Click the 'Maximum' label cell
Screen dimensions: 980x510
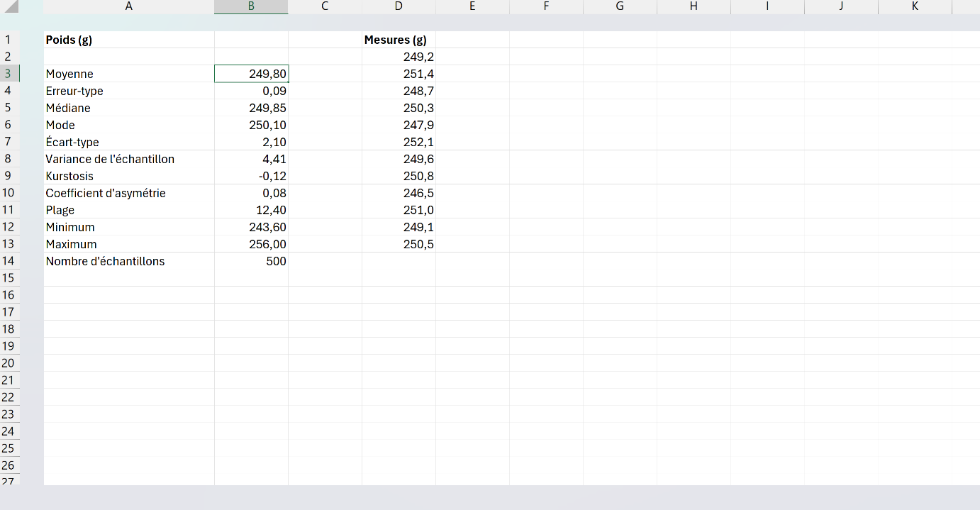tap(129, 244)
